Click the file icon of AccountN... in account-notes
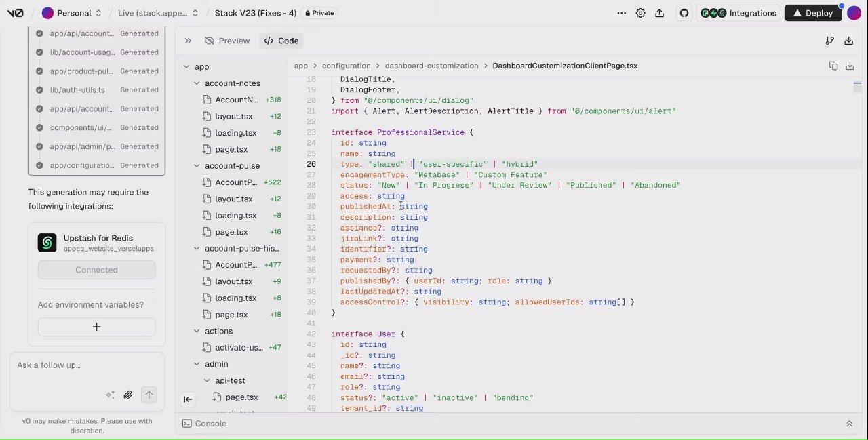This screenshot has height=440, width=868. [208, 100]
